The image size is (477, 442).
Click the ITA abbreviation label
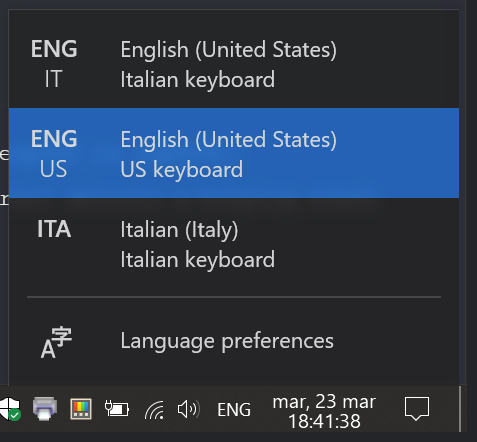pos(54,229)
